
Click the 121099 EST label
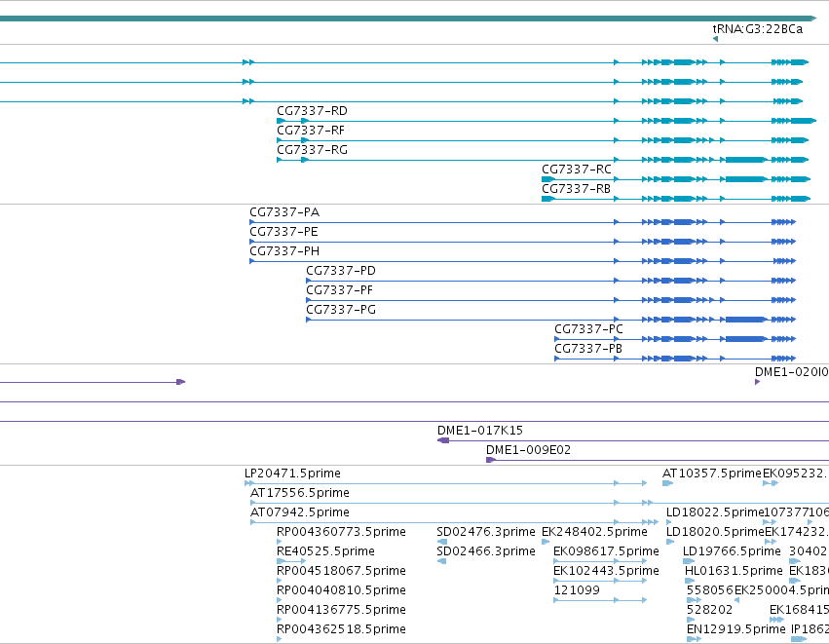coord(577,590)
